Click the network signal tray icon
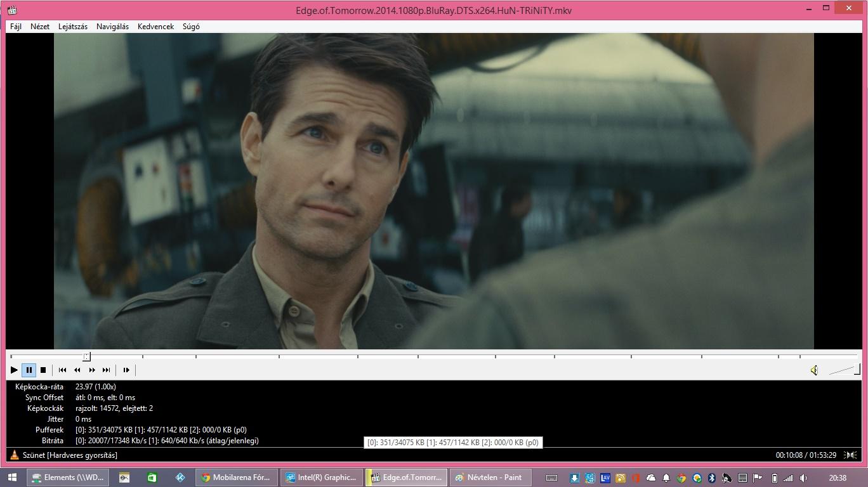868x487 pixels. pyautogui.click(x=788, y=478)
